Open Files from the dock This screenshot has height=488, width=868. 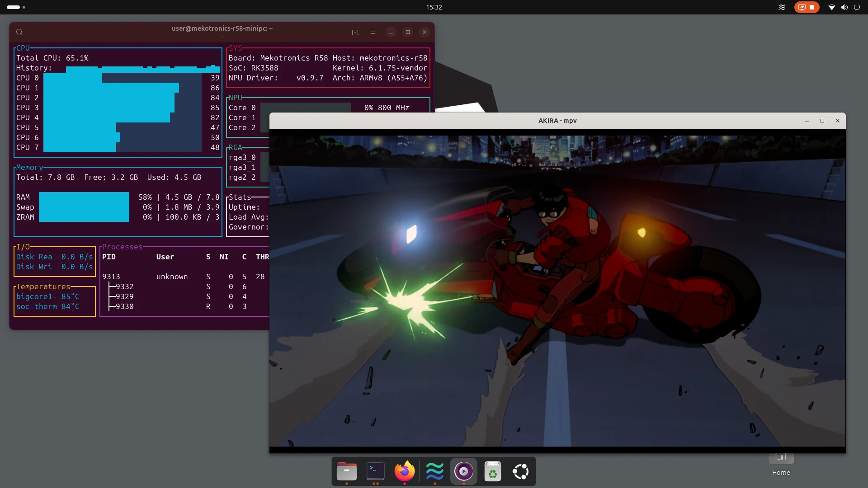347,471
